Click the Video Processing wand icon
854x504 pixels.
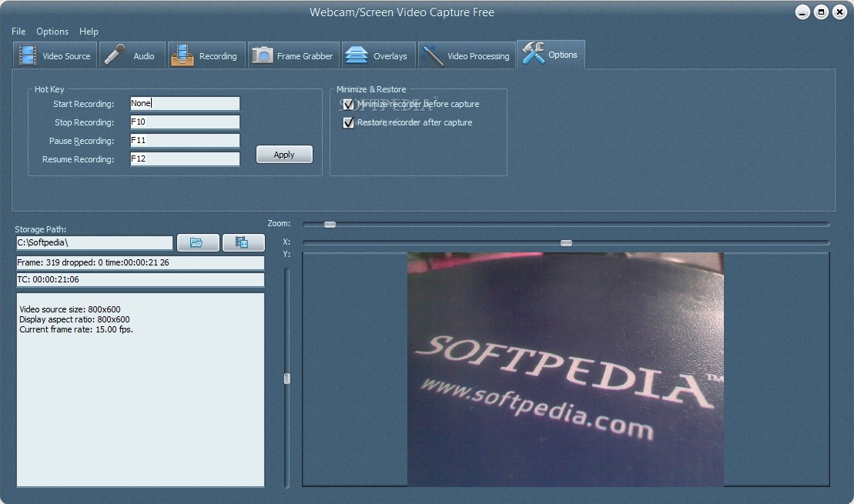point(433,55)
